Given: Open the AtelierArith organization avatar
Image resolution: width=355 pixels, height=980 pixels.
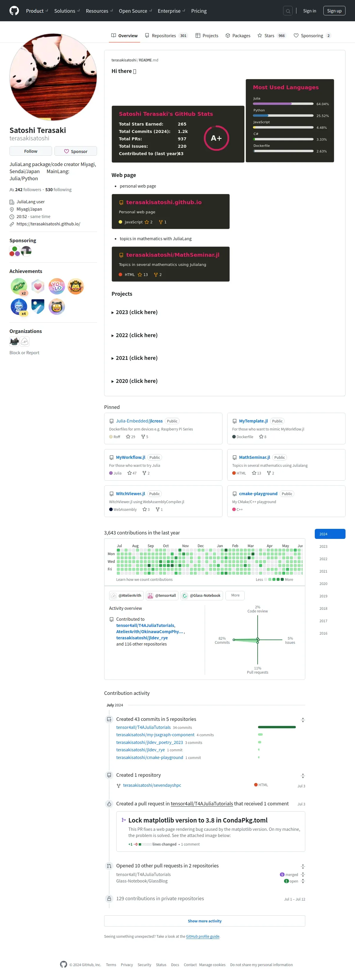Looking at the screenshot, I should [x=25, y=341].
